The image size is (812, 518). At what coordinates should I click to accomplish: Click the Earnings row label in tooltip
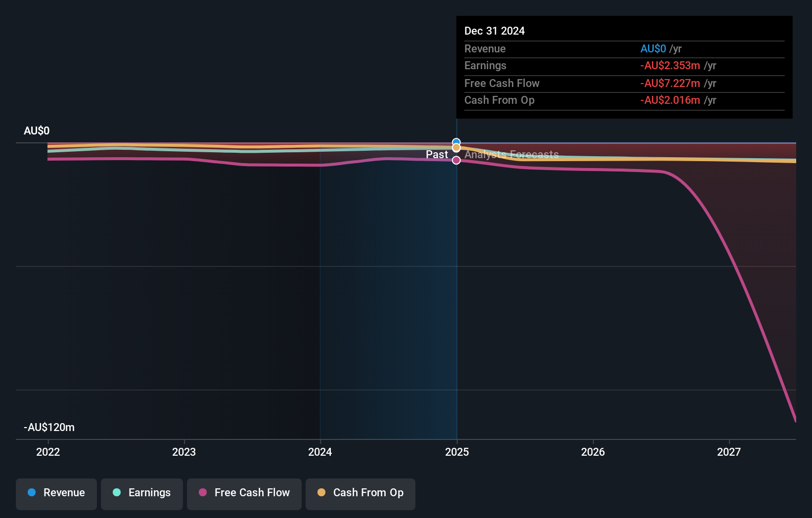485,65
